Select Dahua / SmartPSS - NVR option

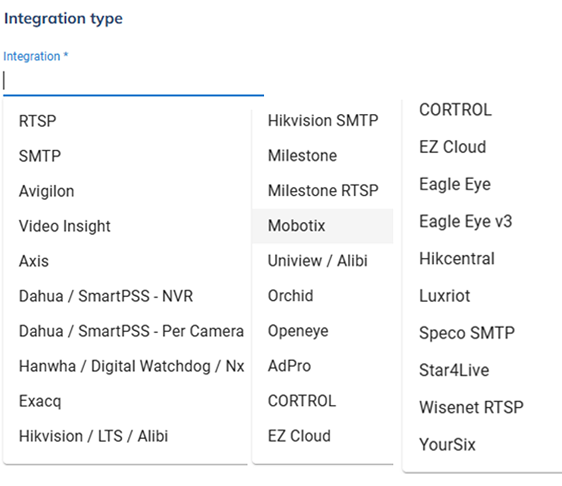[x=125, y=296]
